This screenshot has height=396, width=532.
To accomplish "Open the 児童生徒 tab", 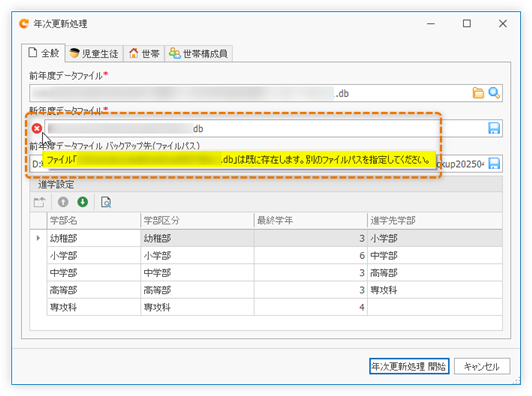I will point(94,54).
